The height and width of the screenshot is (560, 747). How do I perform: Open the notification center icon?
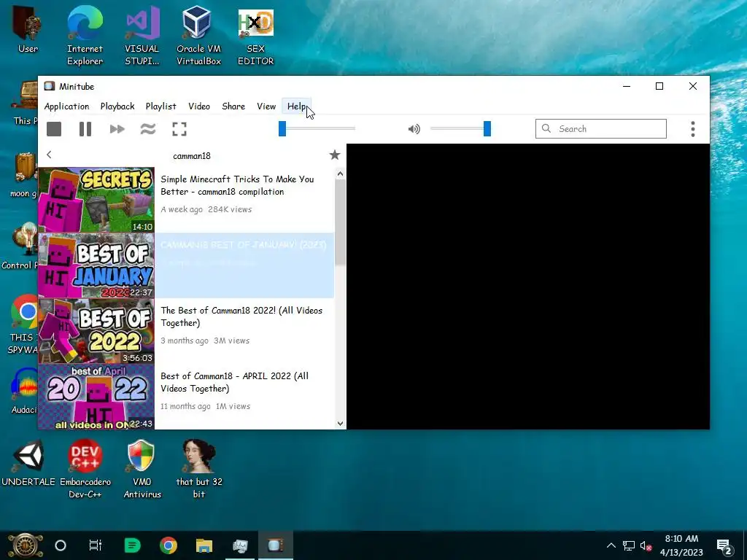(724, 546)
